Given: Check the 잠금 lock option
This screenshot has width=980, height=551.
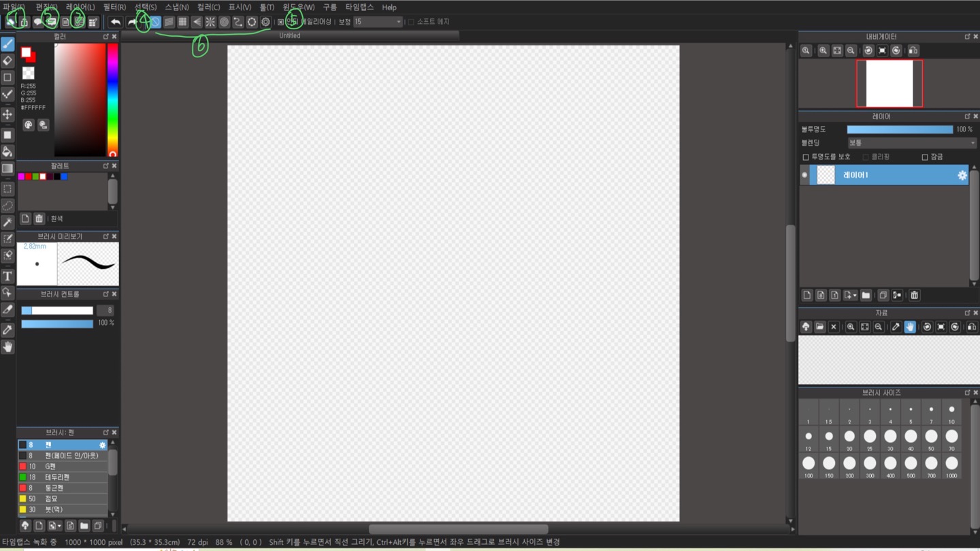Looking at the screenshot, I should [924, 157].
